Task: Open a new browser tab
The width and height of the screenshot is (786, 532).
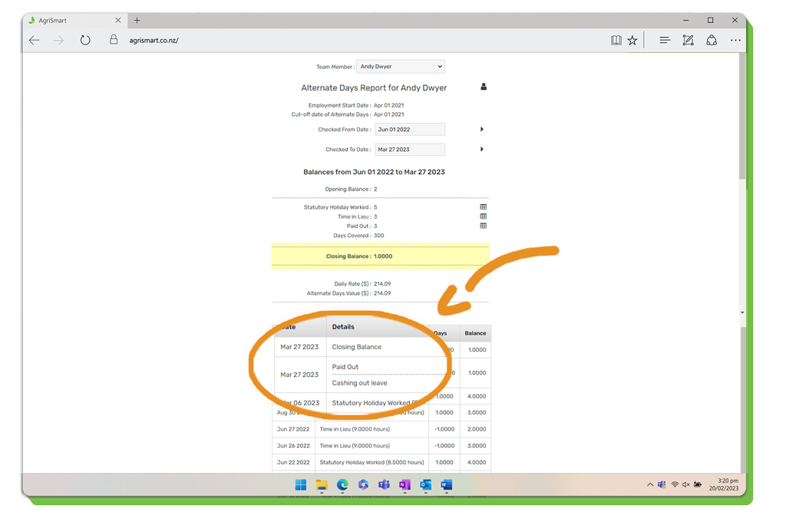Action: coord(137,21)
